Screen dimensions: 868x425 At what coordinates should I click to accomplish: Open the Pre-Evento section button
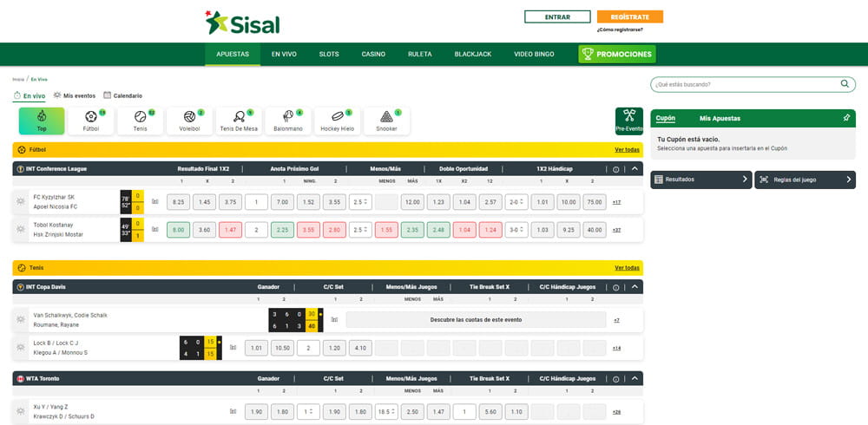[629, 121]
